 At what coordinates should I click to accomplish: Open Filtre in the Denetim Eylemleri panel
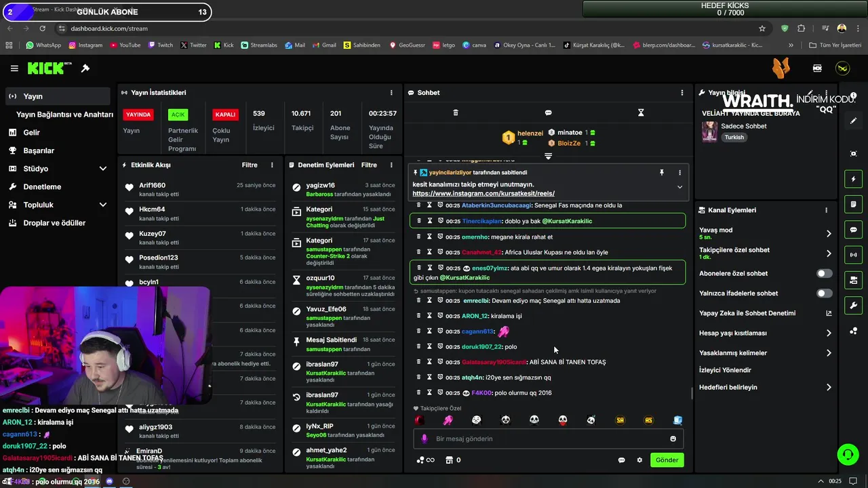coord(369,165)
